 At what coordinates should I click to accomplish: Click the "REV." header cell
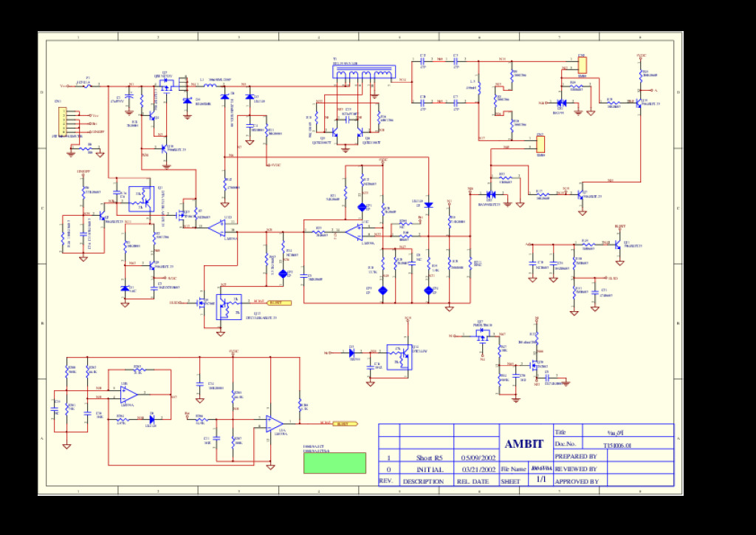click(x=385, y=481)
